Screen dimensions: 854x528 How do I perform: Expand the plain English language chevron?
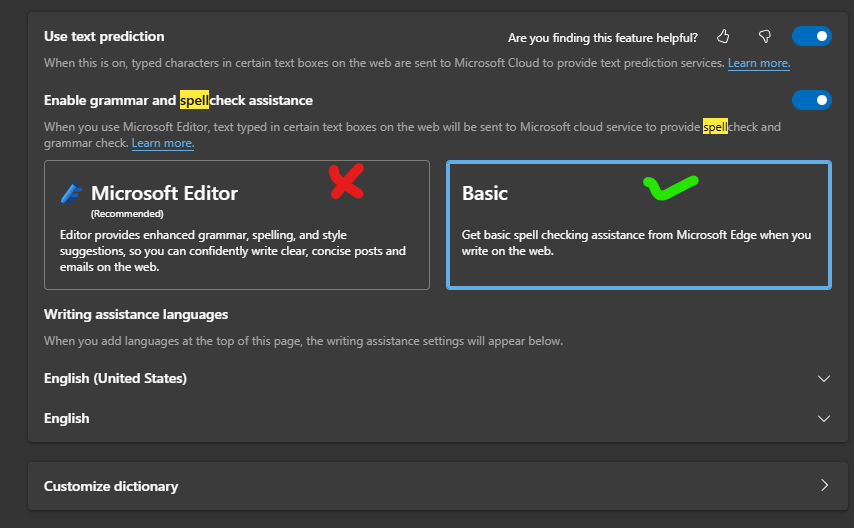tap(824, 418)
